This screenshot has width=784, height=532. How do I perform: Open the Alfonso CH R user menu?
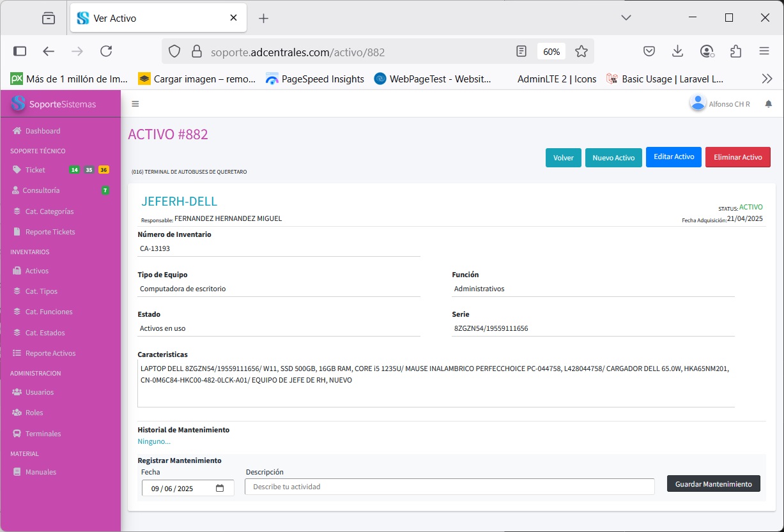point(720,103)
